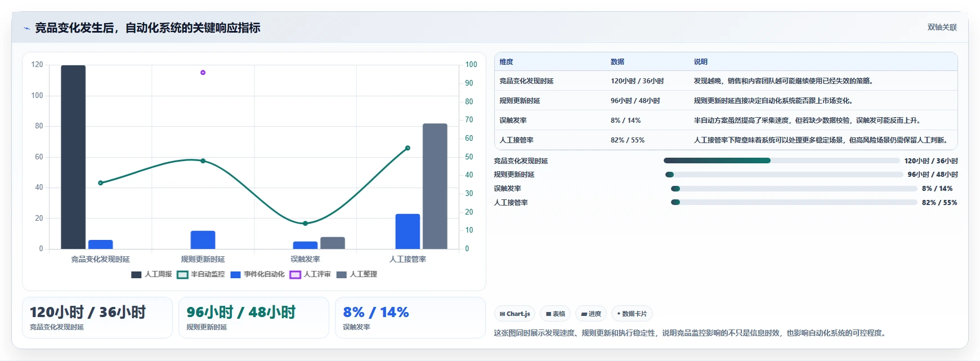This screenshot has width=980, height=361.
Task: Click the 数据 table column header
Action: tap(617, 62)
